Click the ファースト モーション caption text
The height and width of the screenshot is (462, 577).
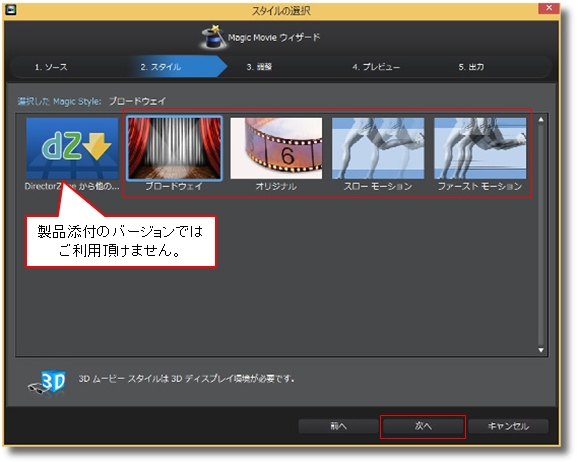[480, 186]
